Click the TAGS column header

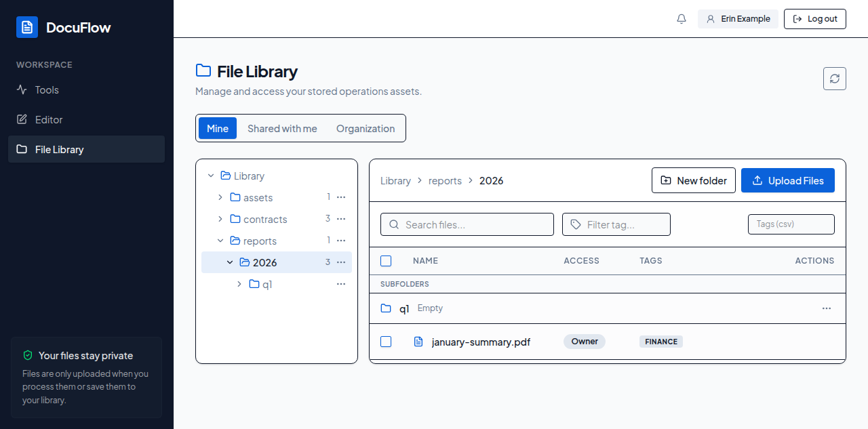tap(651, 261)
